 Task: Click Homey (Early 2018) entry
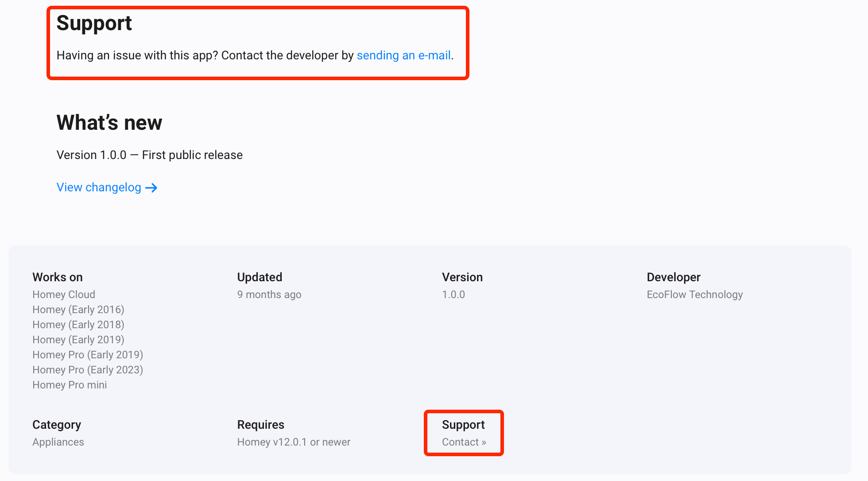click(78, 325)
